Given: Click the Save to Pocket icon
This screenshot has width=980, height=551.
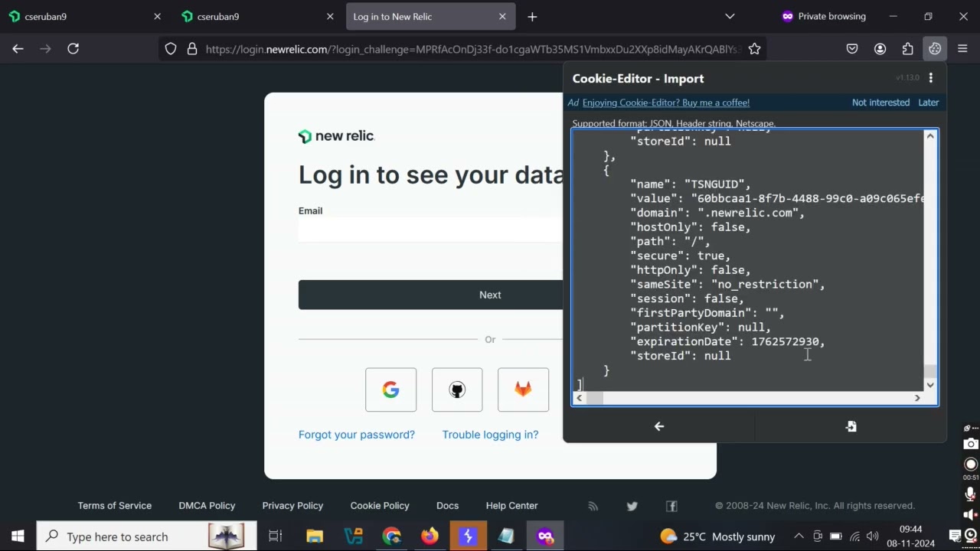Looking at the screenshot, I should pos(852,49).
